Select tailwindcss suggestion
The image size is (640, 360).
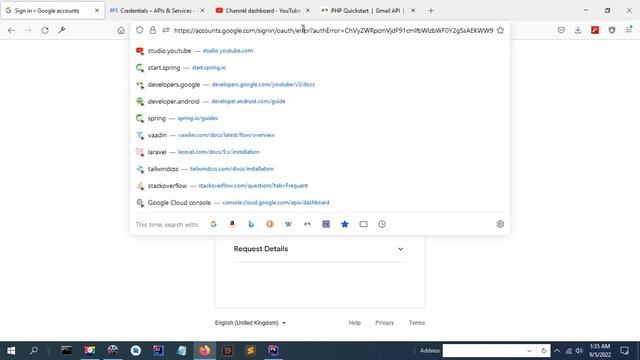tap(320, 169)
